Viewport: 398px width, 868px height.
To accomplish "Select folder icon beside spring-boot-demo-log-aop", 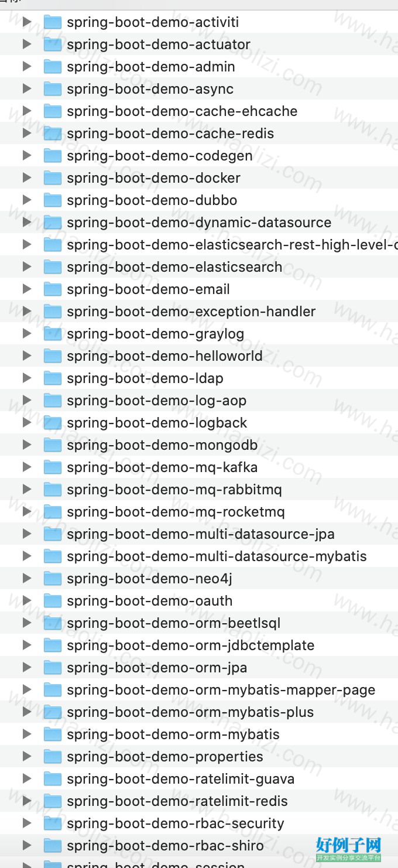I will point(53,401).
